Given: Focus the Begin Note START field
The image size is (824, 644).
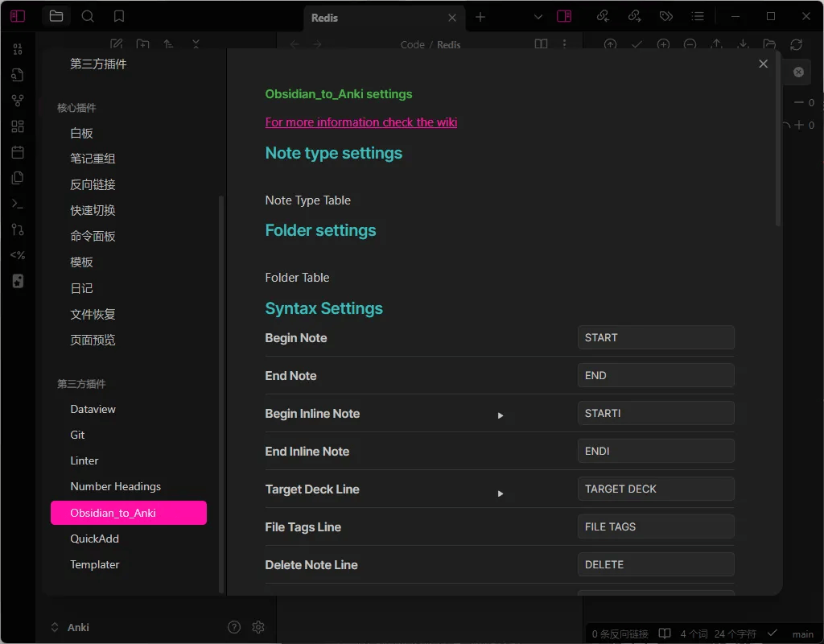Looking at the screenshot, I should [x=656, y=337].
